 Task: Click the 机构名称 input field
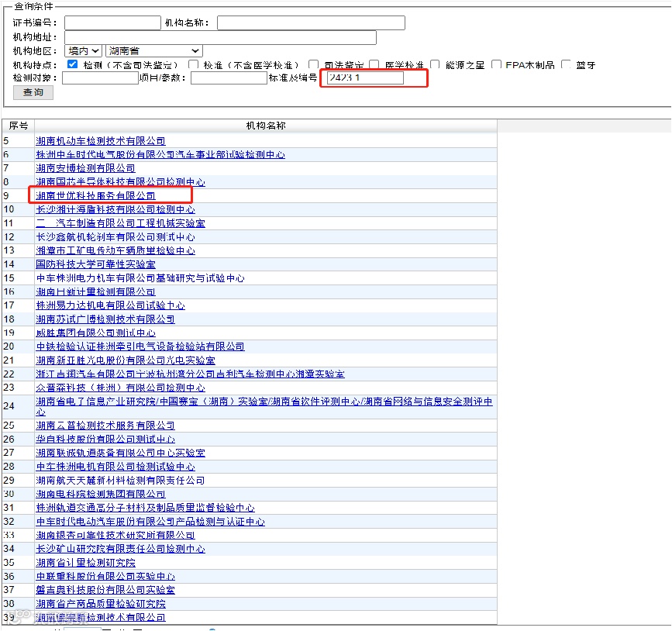(311, 22)
